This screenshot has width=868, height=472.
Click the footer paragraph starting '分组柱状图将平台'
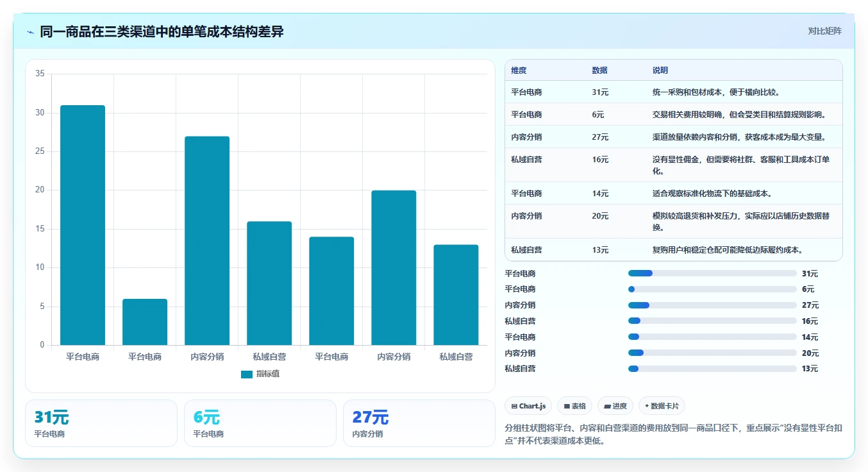coord(673,435)
